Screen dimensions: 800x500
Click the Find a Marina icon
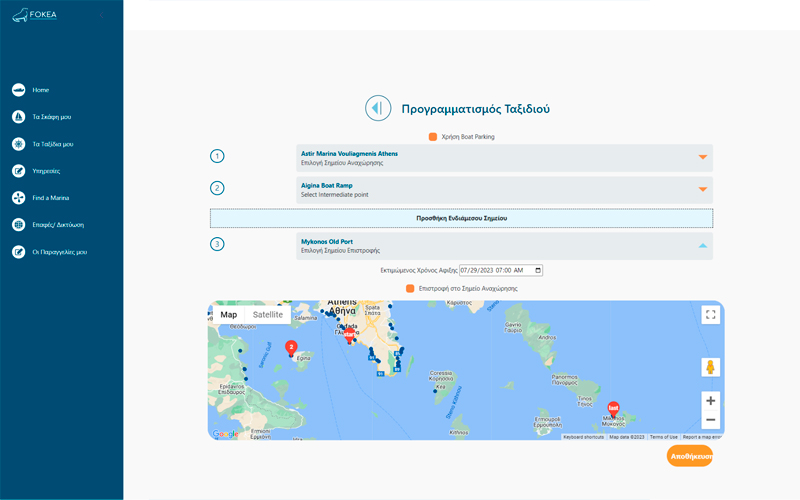pyautogui.click(x=18, y=198)
